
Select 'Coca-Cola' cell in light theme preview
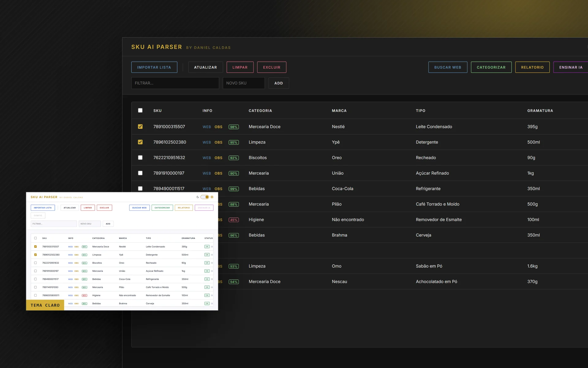[125, 279]
